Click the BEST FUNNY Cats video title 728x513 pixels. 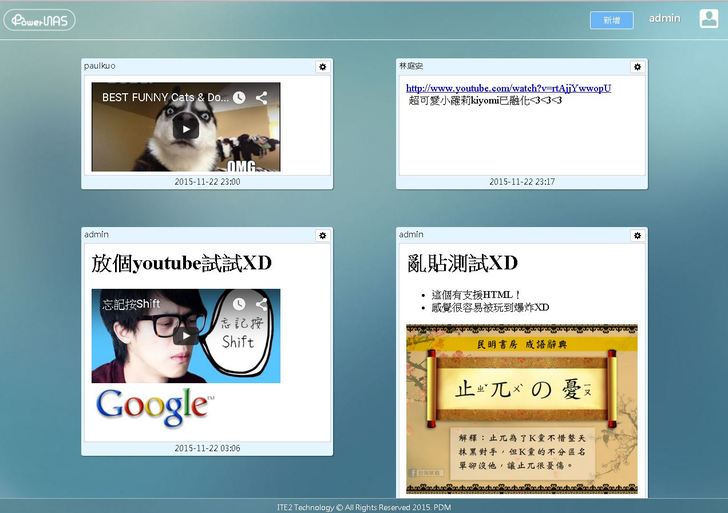[162, 98]
